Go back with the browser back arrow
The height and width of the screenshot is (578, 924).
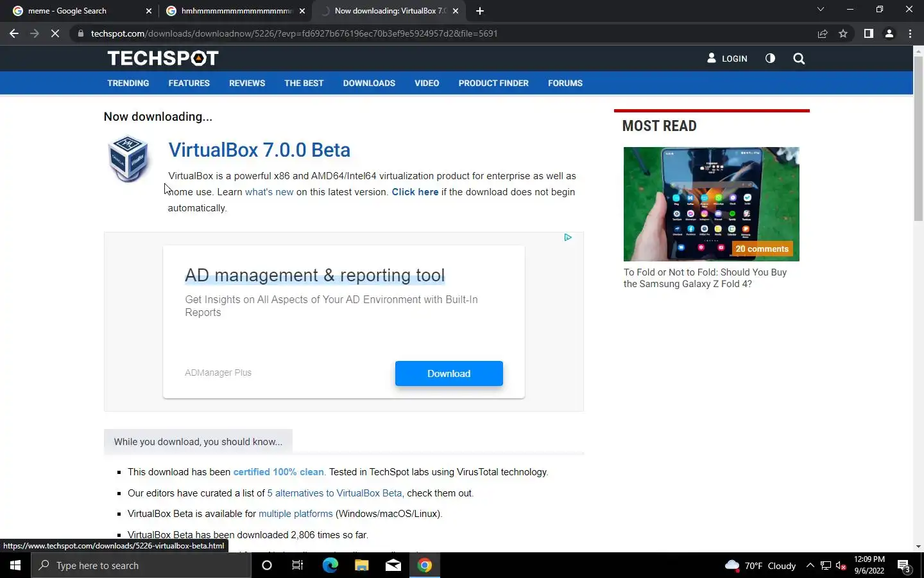click(14, 33)
